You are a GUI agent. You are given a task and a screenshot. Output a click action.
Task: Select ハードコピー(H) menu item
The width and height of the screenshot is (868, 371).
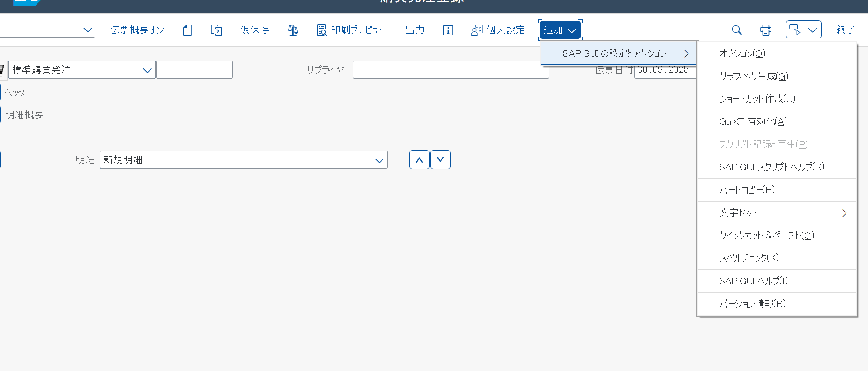pyautogui.click(x=777, y=190)
